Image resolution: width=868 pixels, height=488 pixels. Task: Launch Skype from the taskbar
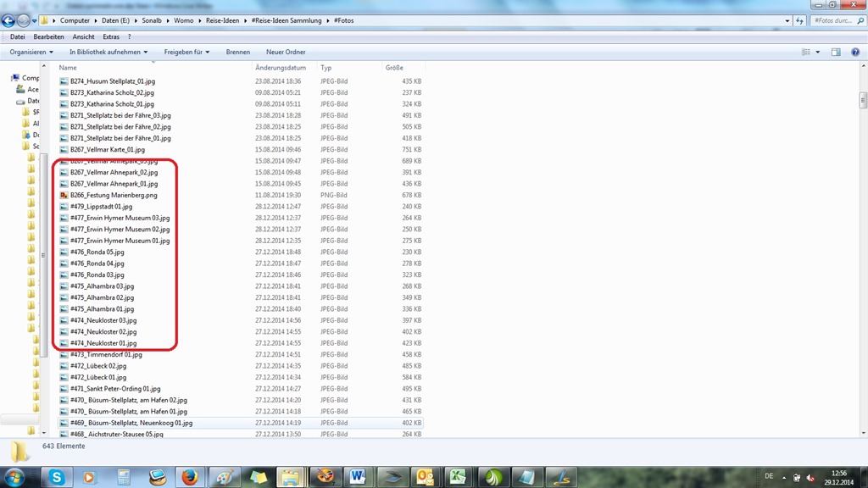[x=57, y=477]
